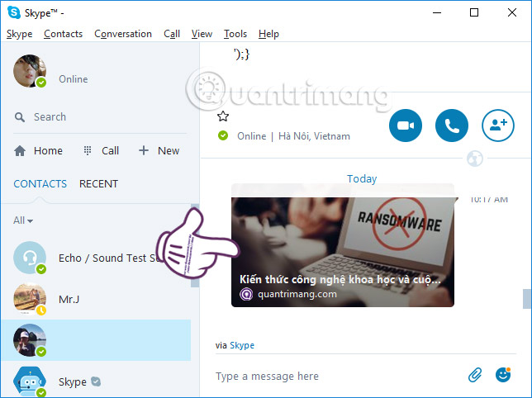Open the Skype menu

(19, 34)
